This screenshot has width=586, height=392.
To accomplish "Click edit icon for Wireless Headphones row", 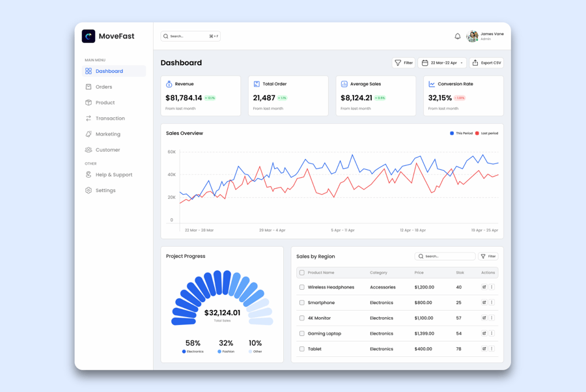I will (x=484, y=287).
